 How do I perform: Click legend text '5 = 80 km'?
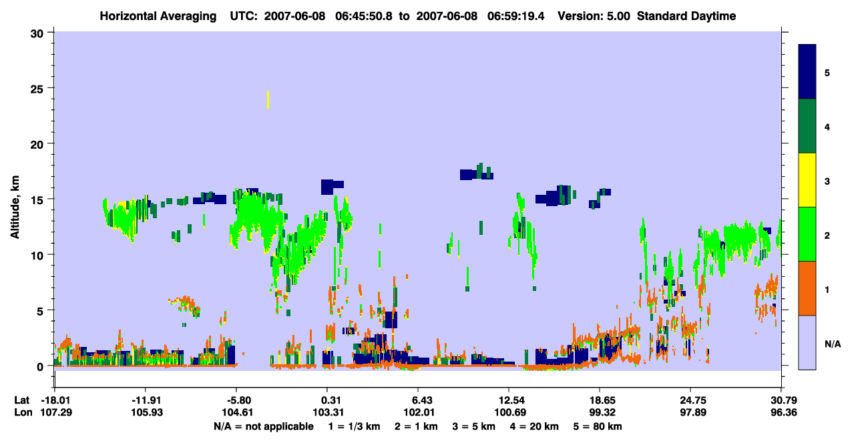598,426
